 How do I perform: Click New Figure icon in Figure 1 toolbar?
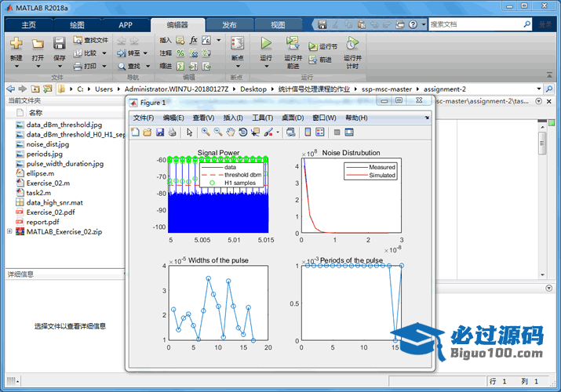[x=135, y=132]
